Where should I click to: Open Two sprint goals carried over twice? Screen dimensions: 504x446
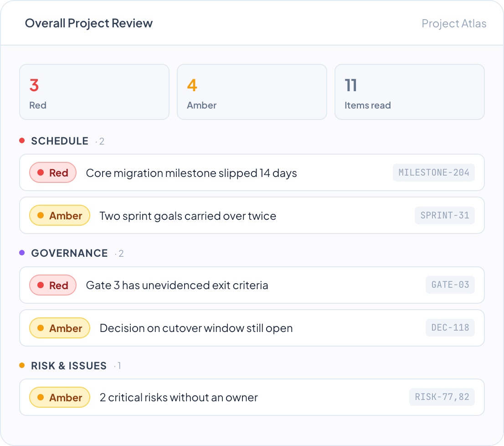[x=252, y=215]
